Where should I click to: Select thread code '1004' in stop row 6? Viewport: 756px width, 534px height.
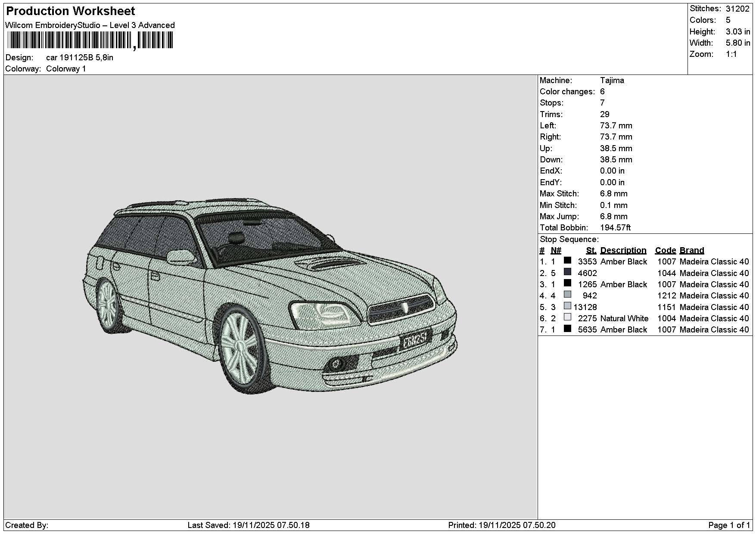[667, 319]
